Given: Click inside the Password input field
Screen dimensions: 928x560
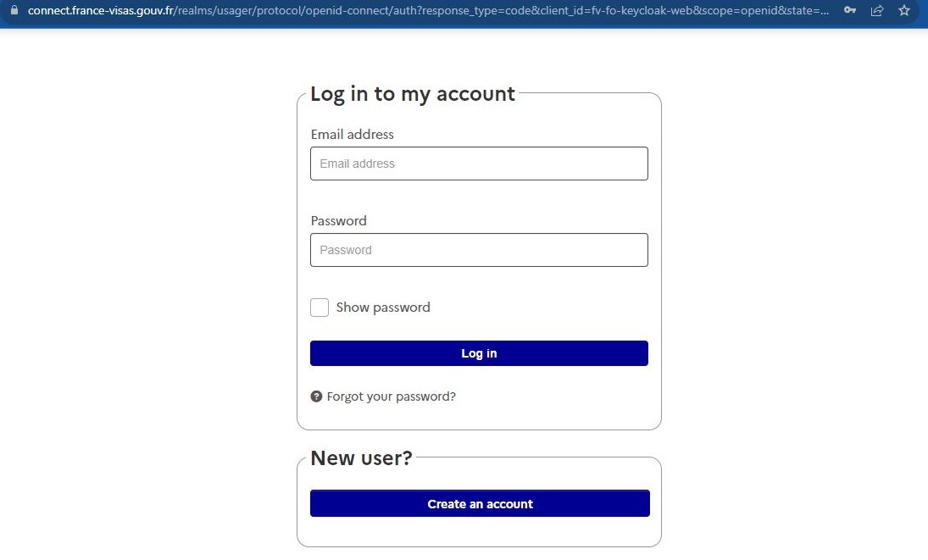Looking at the screenshot, I should click(479, 249).
